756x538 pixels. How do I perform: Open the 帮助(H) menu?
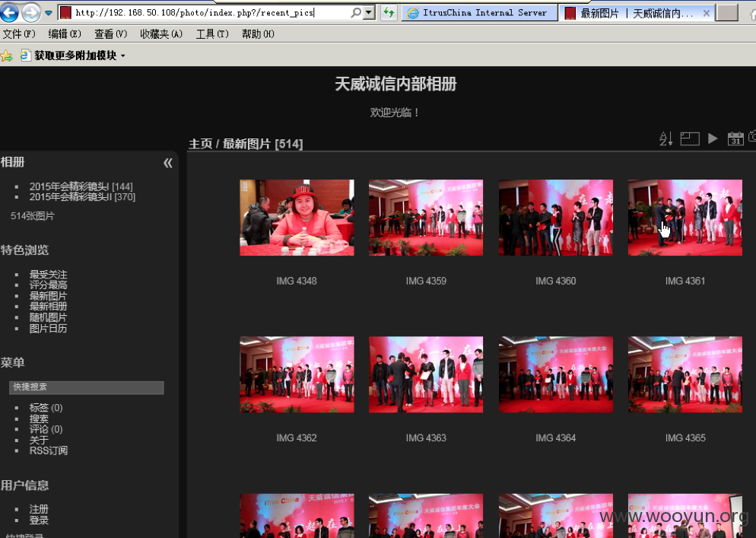[258, 33]
